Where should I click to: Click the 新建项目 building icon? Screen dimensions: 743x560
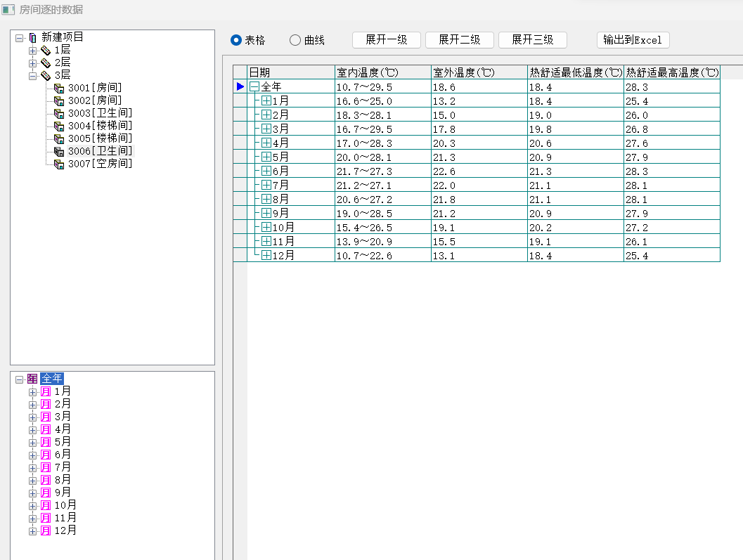pos(32,37)
